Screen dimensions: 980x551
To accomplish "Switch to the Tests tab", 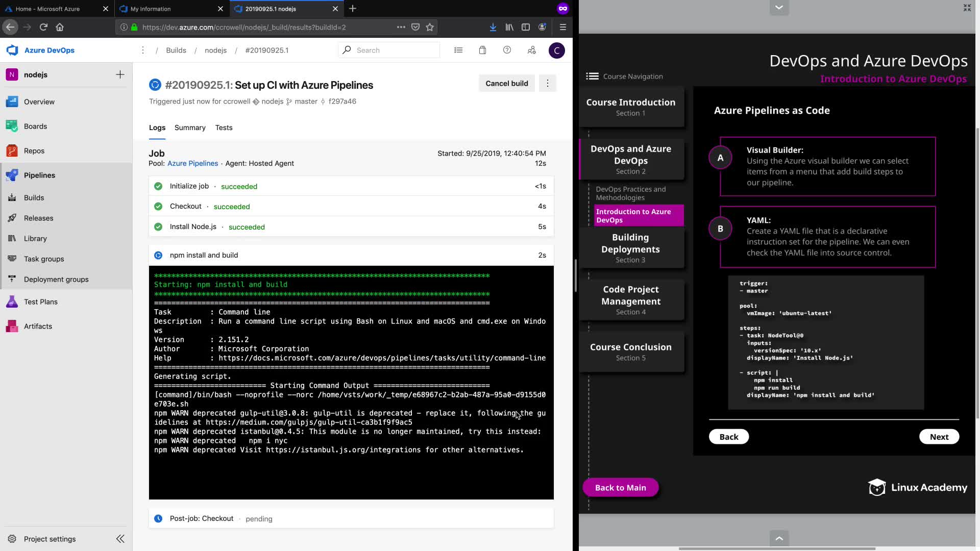I will (x=224, y=128).
